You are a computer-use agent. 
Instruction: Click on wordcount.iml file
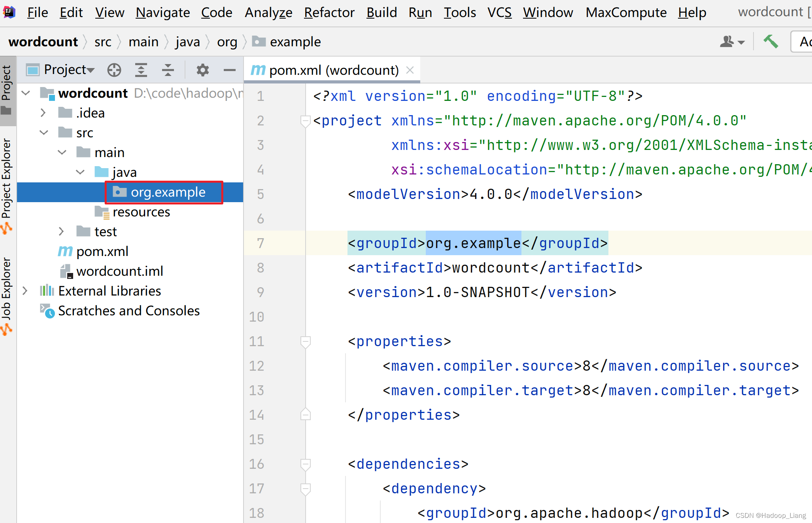(119, 271)
